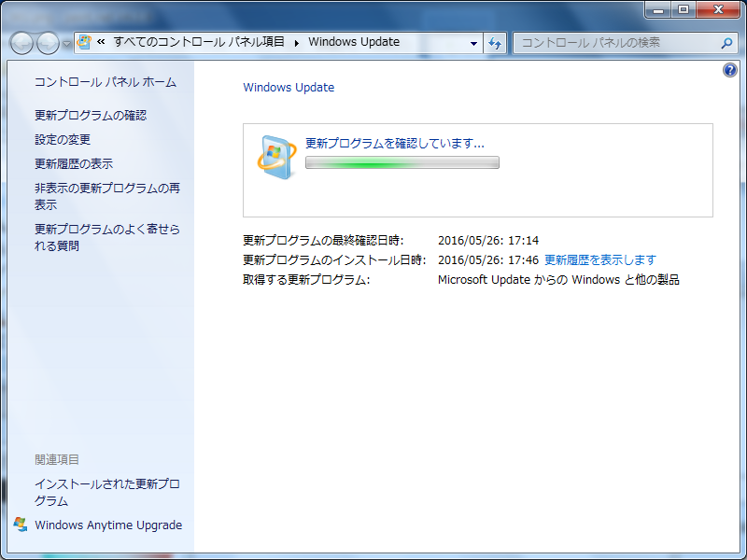Click the 取得する更新プログラム label

tap(306, 279)
